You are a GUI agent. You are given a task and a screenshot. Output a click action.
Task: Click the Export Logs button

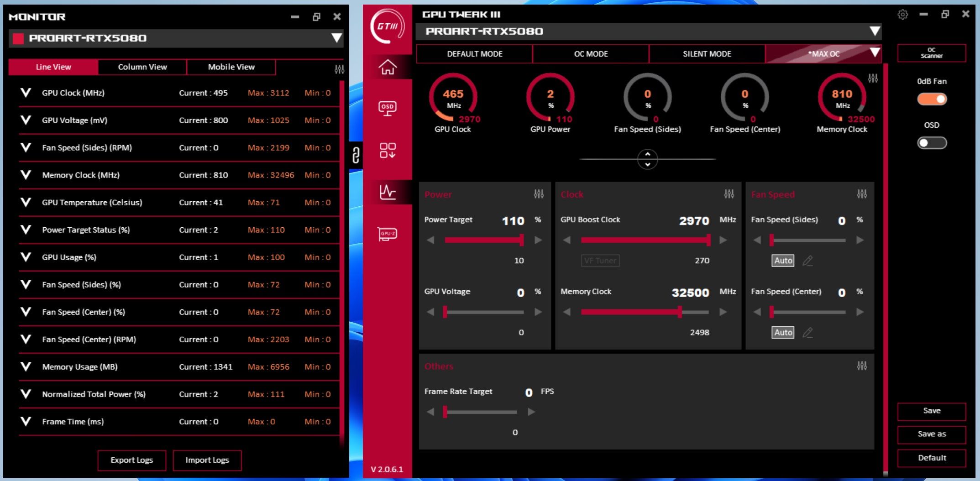(x=132, y=460)
